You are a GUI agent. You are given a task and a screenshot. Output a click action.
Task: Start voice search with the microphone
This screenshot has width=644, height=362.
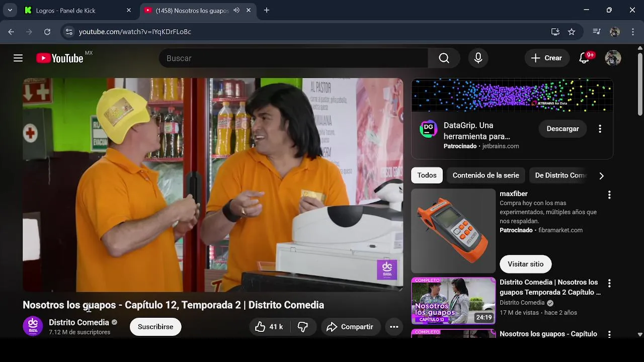point(478,58)
